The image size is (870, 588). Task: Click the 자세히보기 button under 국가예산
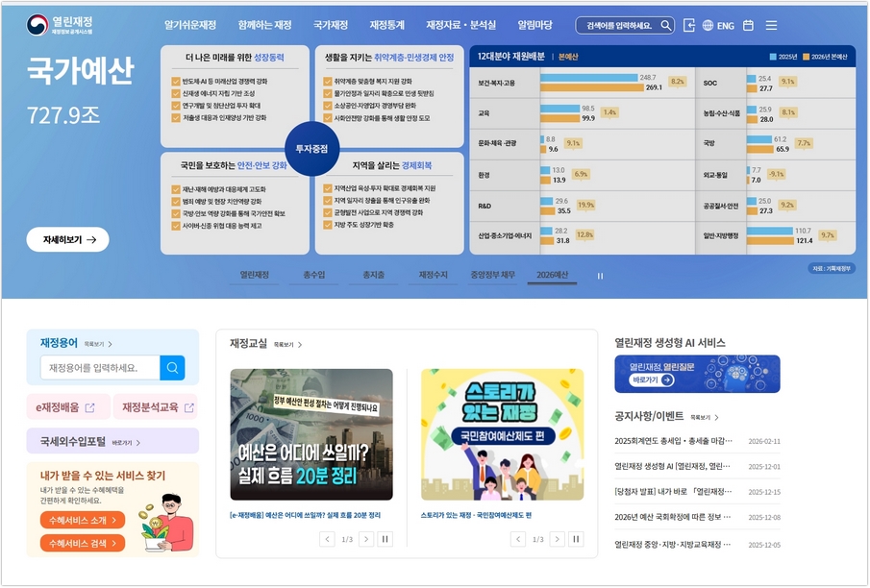pyautogui.click(x=68, y=240)
